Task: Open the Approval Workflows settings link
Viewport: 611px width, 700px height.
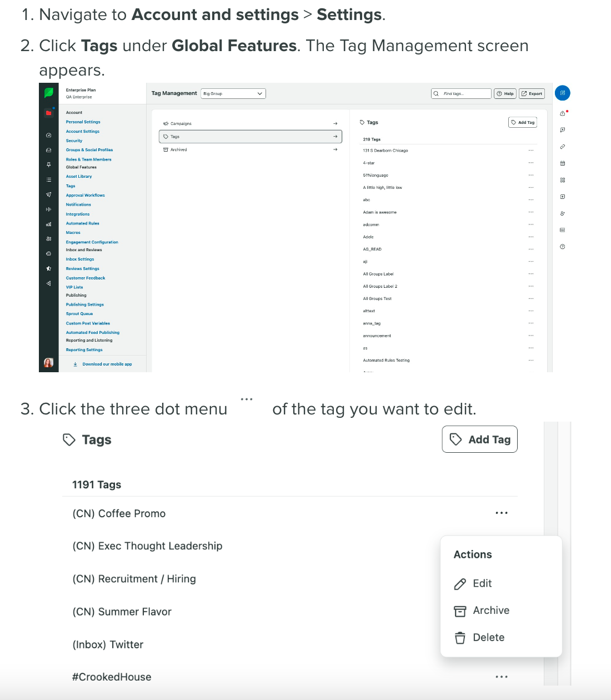Action: coord(85,195)
